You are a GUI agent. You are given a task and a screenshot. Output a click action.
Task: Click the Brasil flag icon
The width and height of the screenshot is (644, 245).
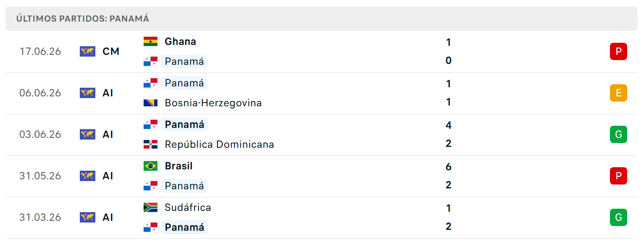tap(151, 166)
